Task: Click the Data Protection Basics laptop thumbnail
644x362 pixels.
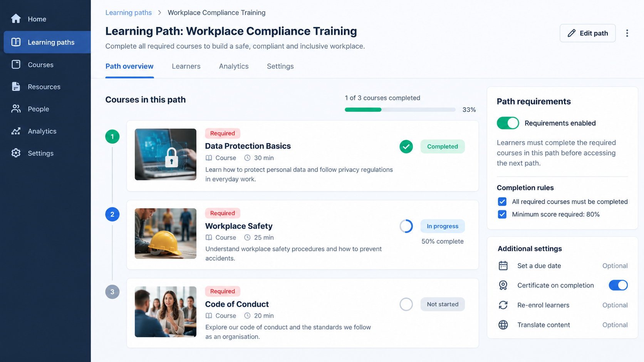Action: (x=166, y=154)
